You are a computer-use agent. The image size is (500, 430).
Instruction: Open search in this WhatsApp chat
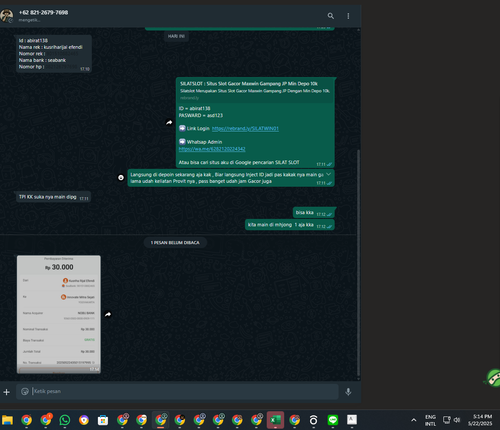[x=330, y=16]
